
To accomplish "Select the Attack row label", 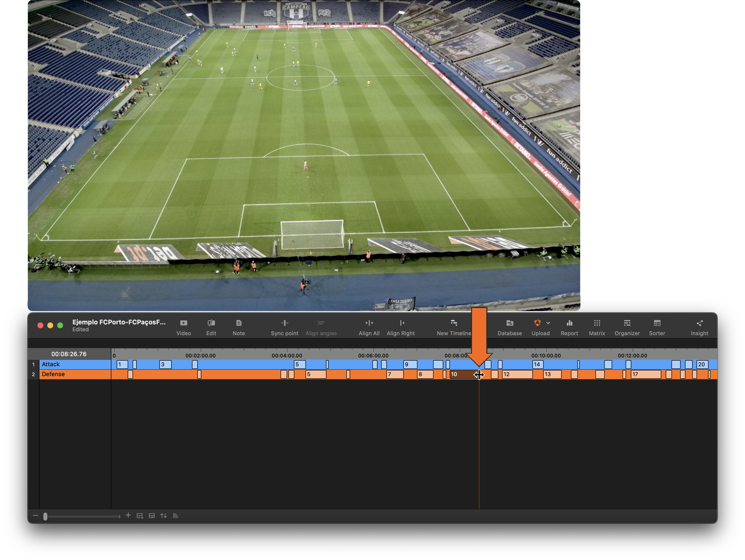I will point(51,364).
